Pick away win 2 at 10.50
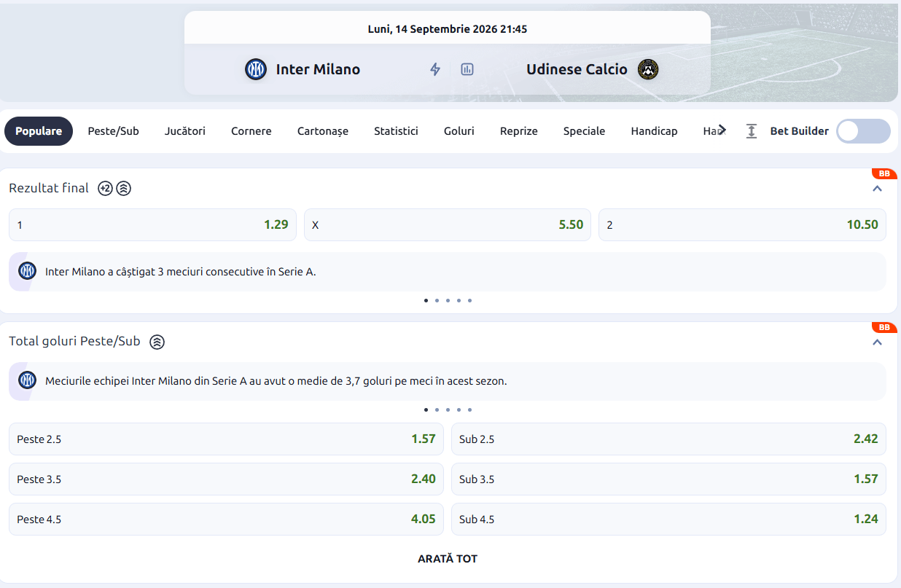Image resolution: width=901 pixels, height=588 pixels. coord(742,225)
